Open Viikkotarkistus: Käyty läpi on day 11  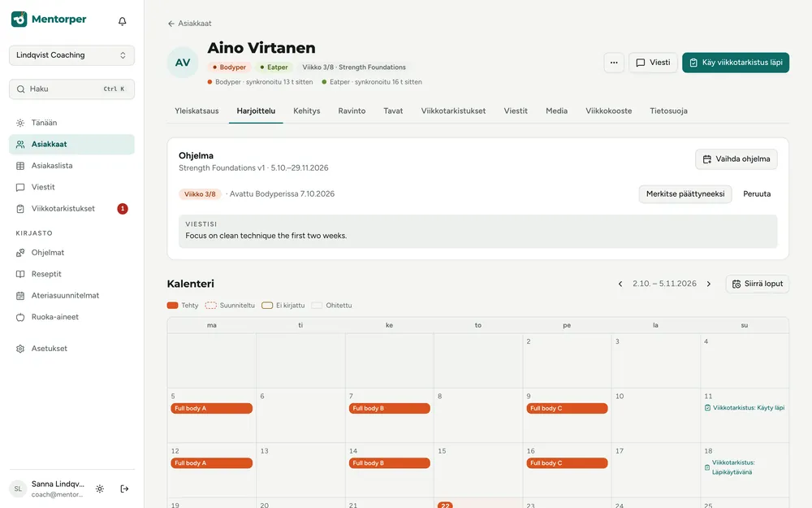point(744,408)
